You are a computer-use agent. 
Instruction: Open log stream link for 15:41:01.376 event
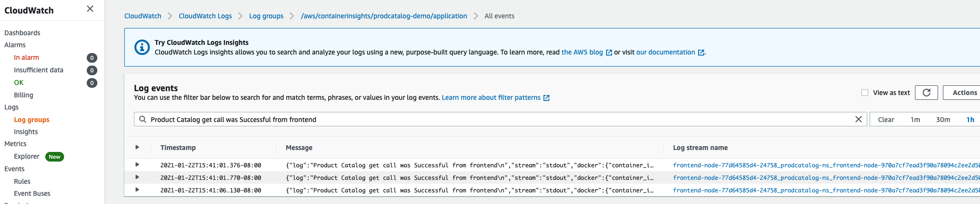point(826,165)
